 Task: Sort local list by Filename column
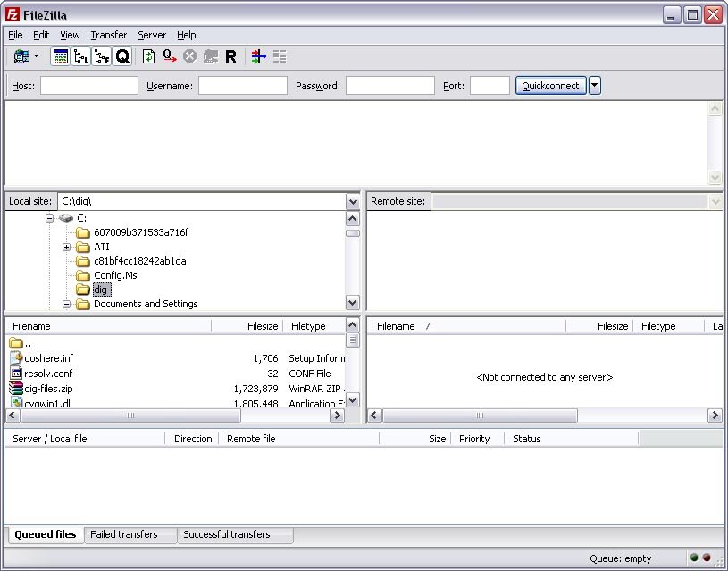coord(108,326)
